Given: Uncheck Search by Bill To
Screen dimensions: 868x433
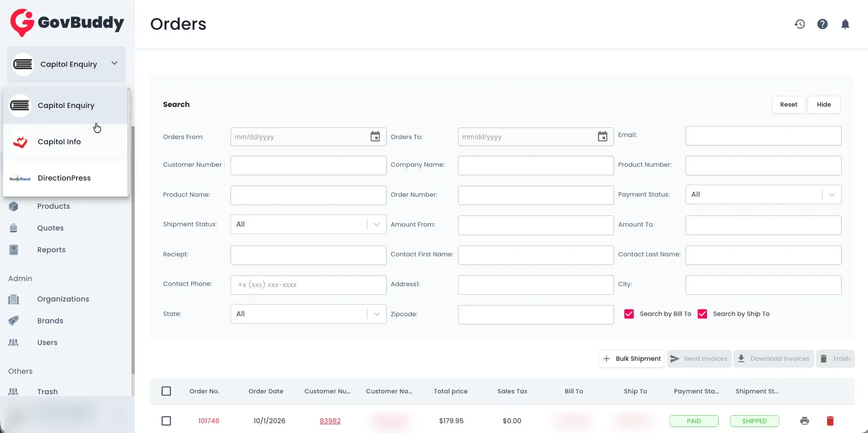Looking at the screenshot, I should [x=629, y=314].
